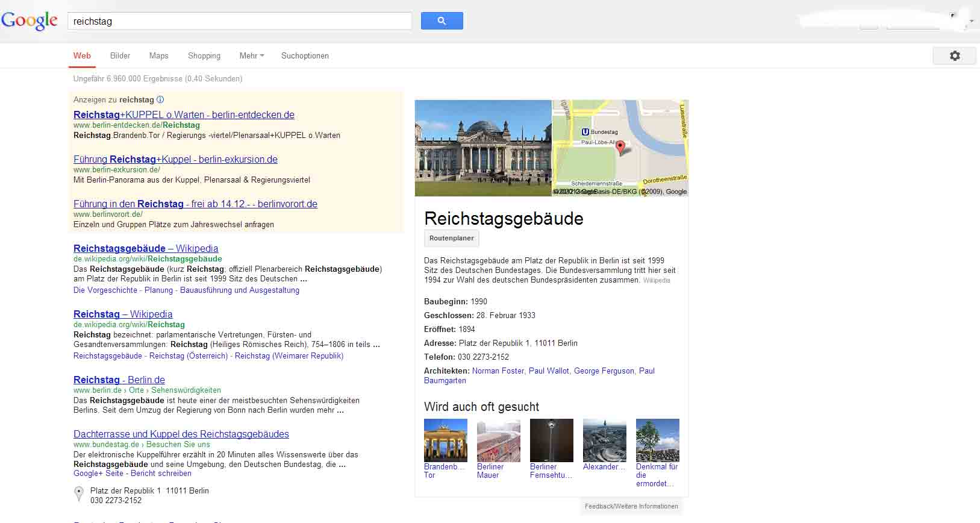
Task: Click the info icon beside Anzeigen zu reichstag
Action: [x=160, y=99]
